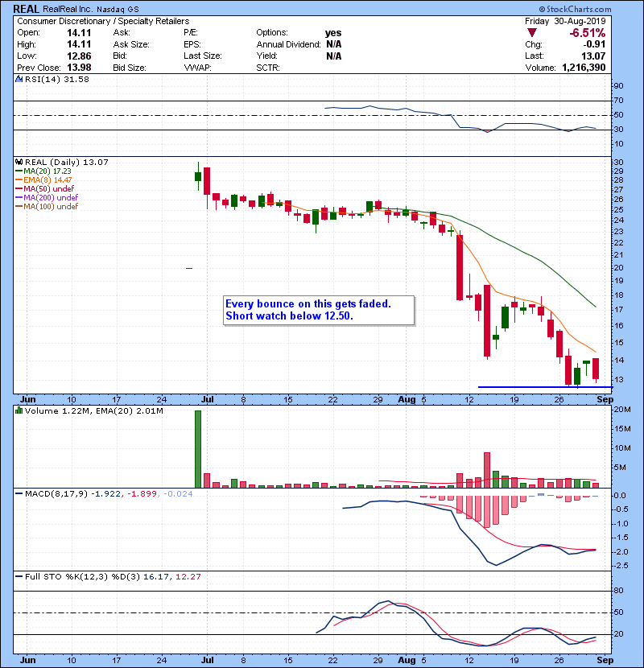Click the RealReal Inc. company name
This screenshot has height=668, width=644.
[x=67, y=10]
